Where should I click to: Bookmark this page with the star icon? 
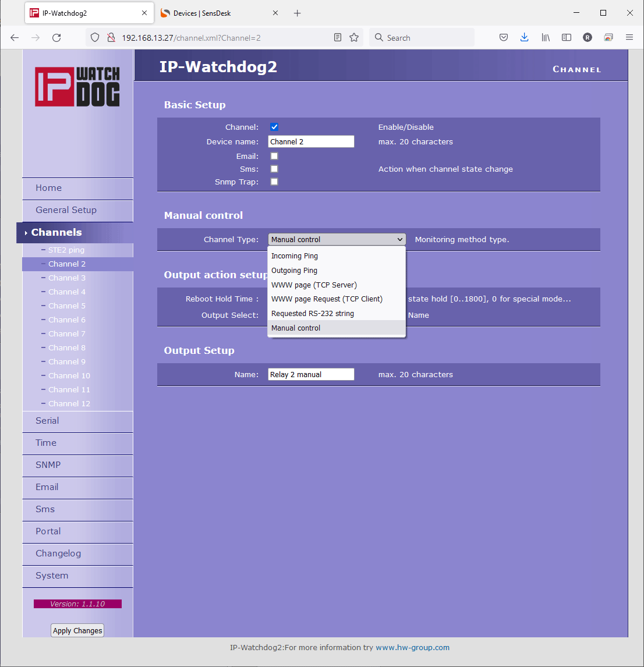click(x=354, y=37)
